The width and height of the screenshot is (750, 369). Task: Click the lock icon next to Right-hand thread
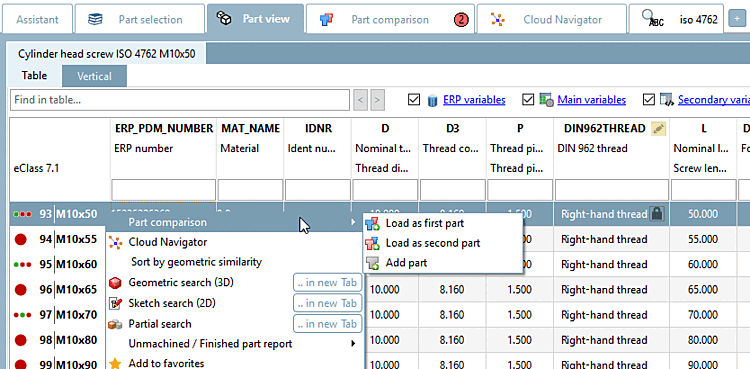click(657, 214)
